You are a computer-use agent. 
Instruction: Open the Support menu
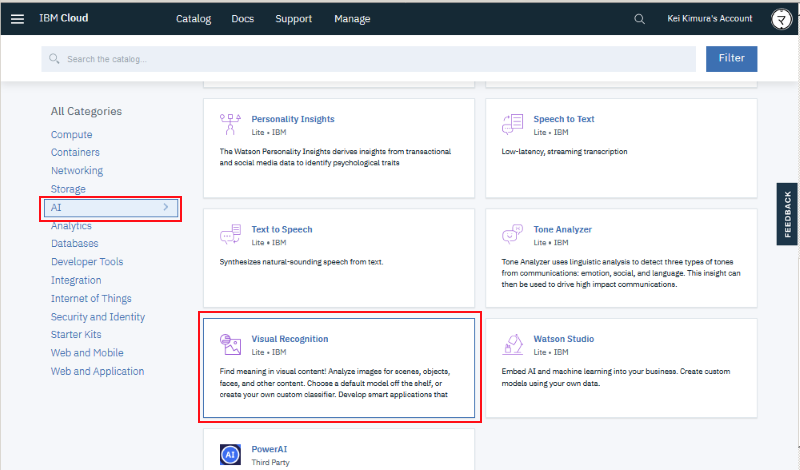[293, 19]
